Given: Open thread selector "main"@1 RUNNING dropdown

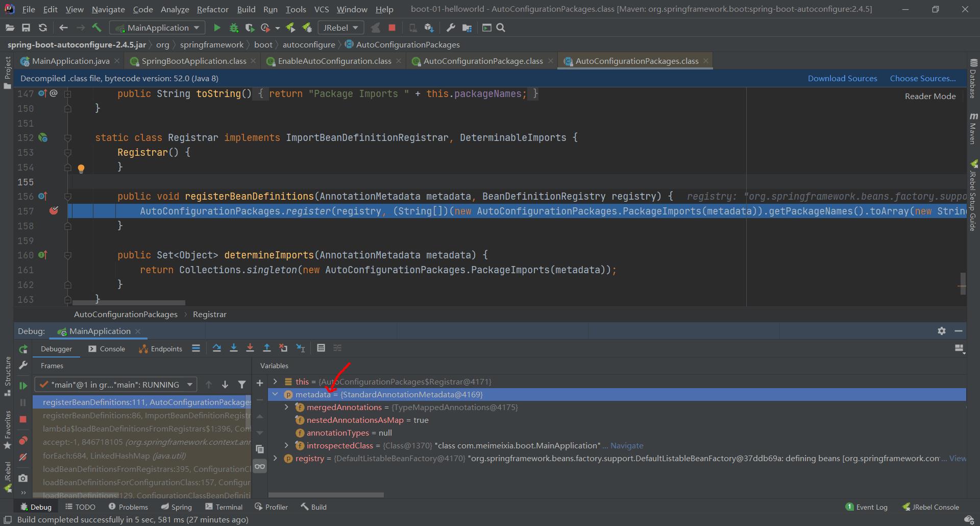Looking at the screenshot, I should [116, 385].
